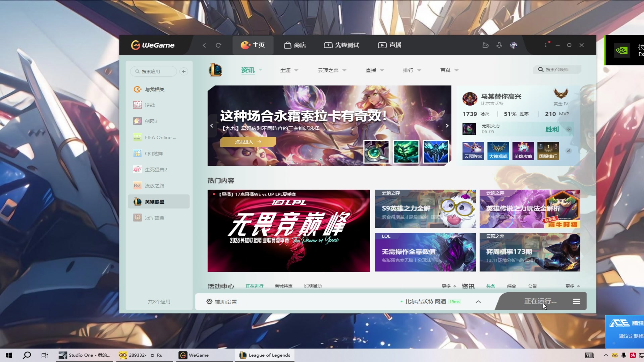Screen dimensions: 644x362
Task: Open the 云顶阵容 shortcut
Action: 473,150
